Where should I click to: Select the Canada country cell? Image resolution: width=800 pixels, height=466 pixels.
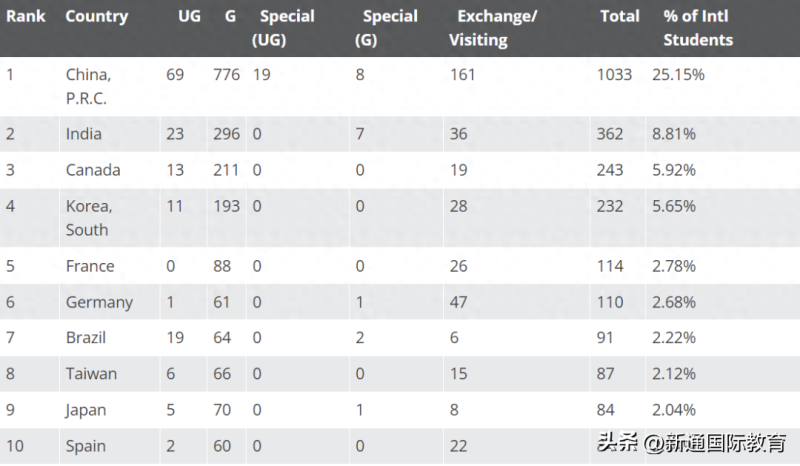coord(93,170)
